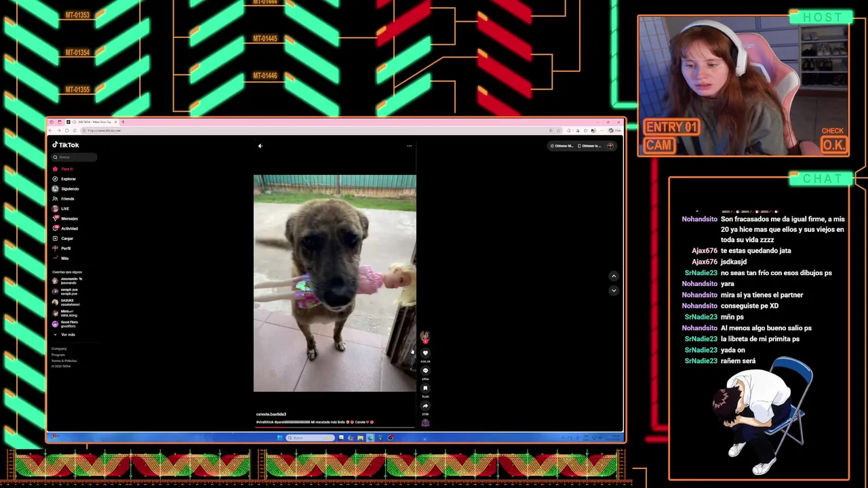This screenshot has height=488, width=868.
Task: Click the Windows taskbar search box
Action: [311, 438]
